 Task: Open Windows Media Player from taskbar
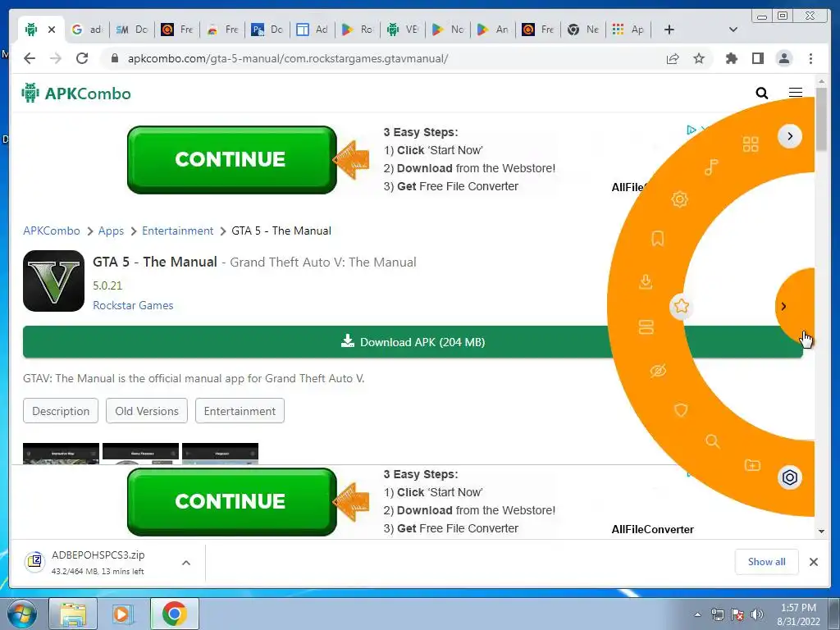[x=123, y=614]
